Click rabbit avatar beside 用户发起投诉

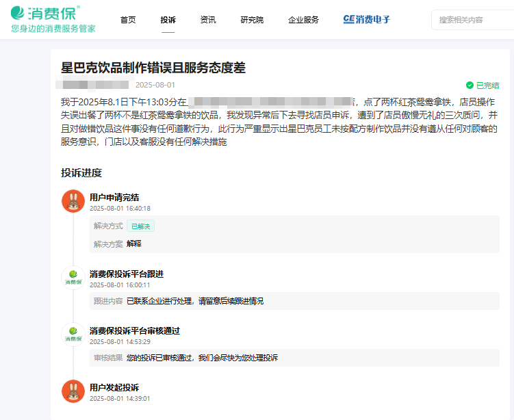pos(73,391)
